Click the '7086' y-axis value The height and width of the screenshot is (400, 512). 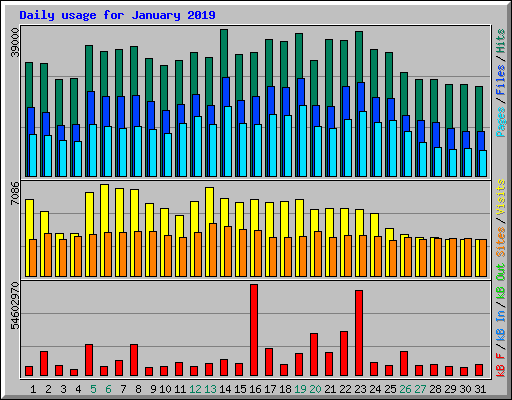[x=15, y=193]
